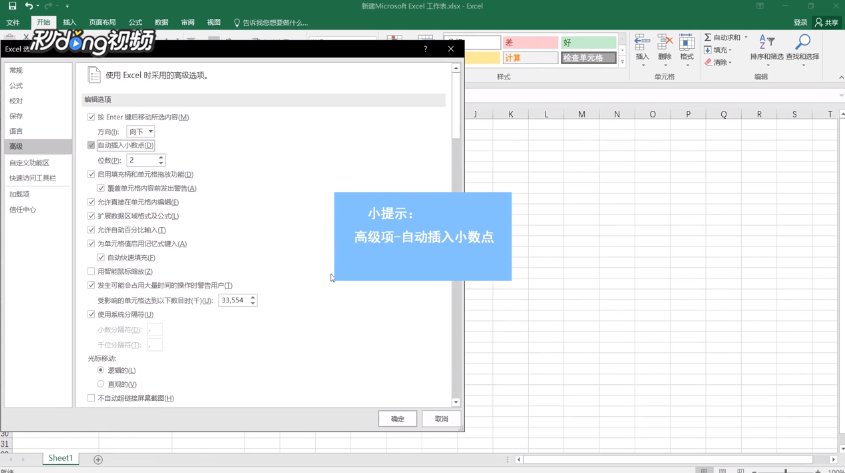Toggle 按 Enter 键后移动所选内容 checkbox
The width and height of the screenshot is (845, 473).
point(91,117)
